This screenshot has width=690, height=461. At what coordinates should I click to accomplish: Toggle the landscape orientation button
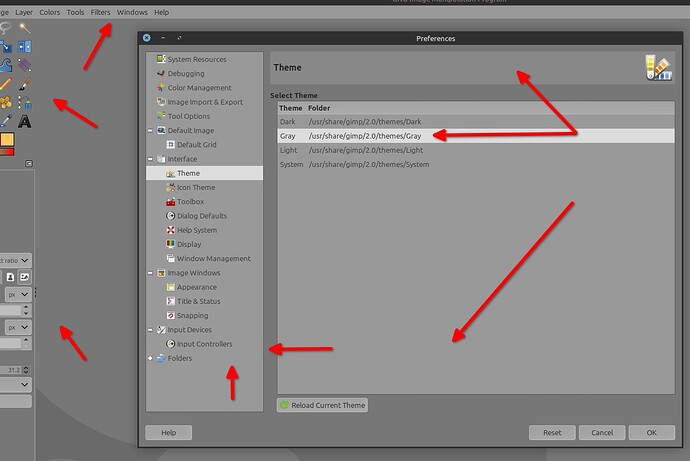coord(25,277)
